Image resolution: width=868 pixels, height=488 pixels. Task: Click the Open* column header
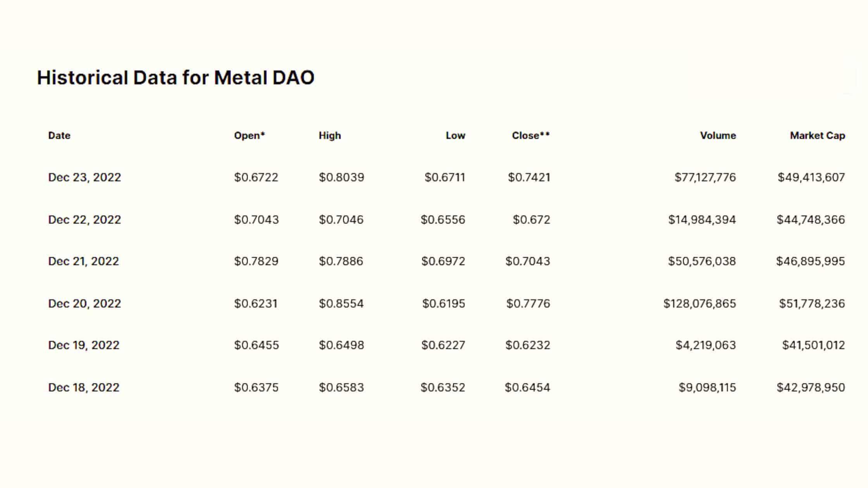pyautogui.click(x=250, y=136)
